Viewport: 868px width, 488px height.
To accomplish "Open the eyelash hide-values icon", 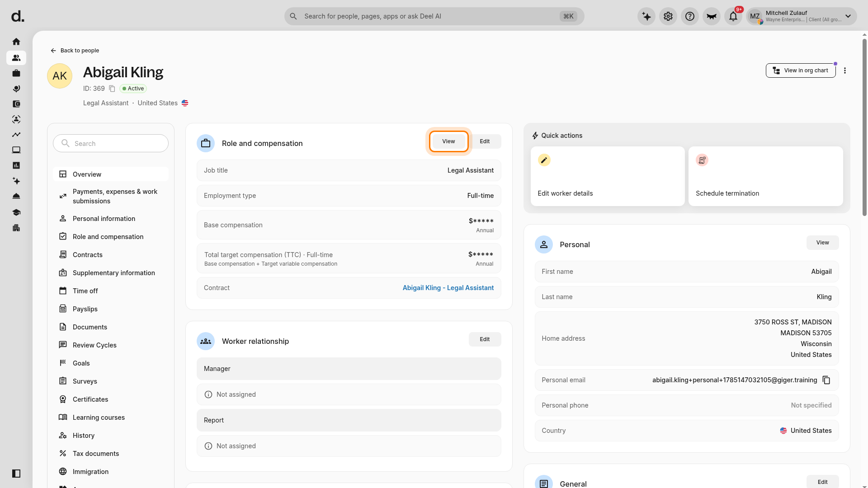I will (712, 17).
